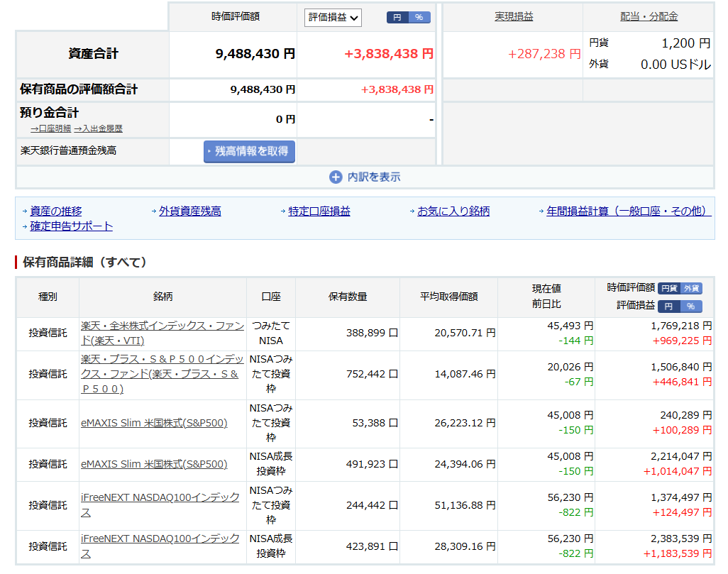The image size is (728, 574).
Task: Open 特定口座損益 link
Action: 319,211
